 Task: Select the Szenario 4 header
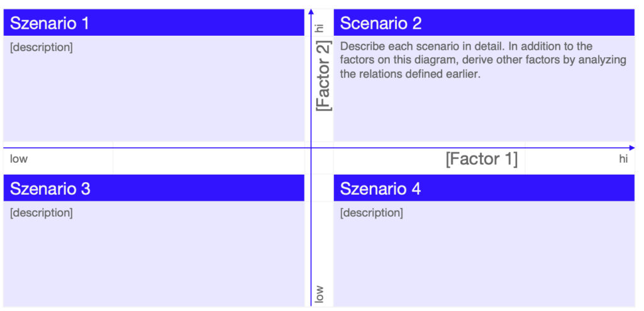tap(484, 188)
